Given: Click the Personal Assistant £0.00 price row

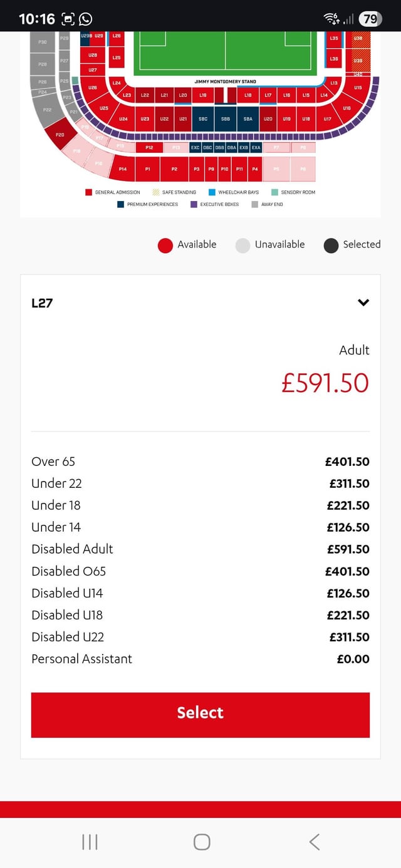Looking at the screenshot, I should click(x=200, y=659).
